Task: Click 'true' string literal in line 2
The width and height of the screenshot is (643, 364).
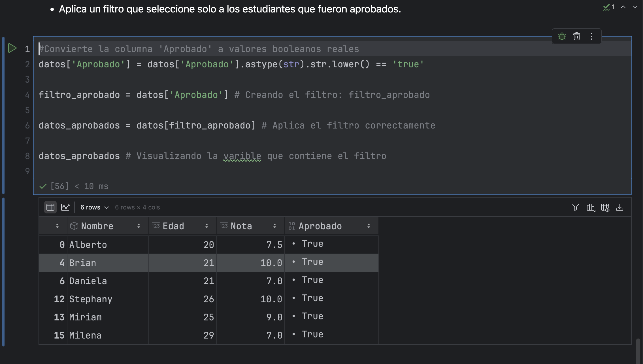Action: [x=408, y=64]
